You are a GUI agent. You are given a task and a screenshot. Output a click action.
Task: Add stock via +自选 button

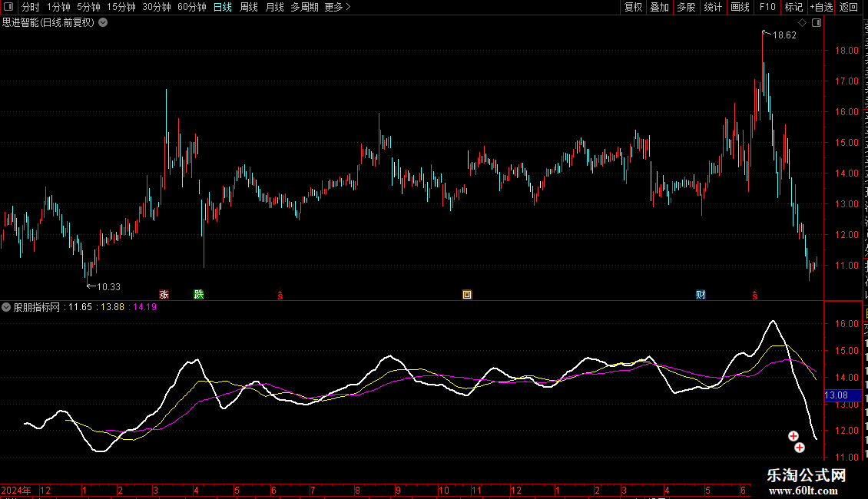[821, 7]
